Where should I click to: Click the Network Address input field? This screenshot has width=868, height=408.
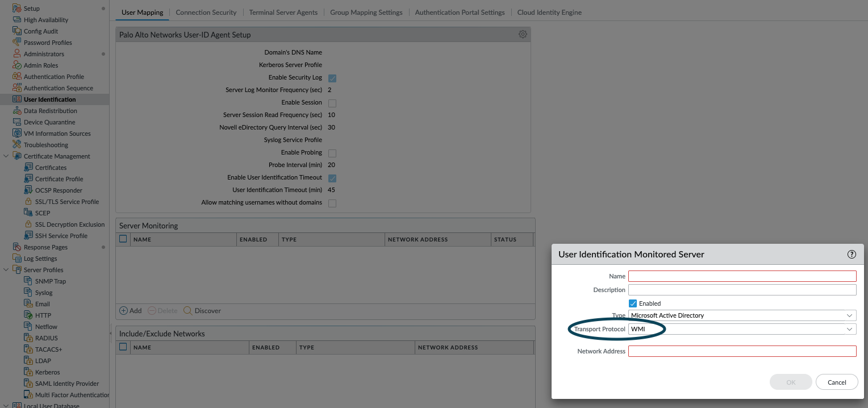pyautogui.click(x=742, y=351)
